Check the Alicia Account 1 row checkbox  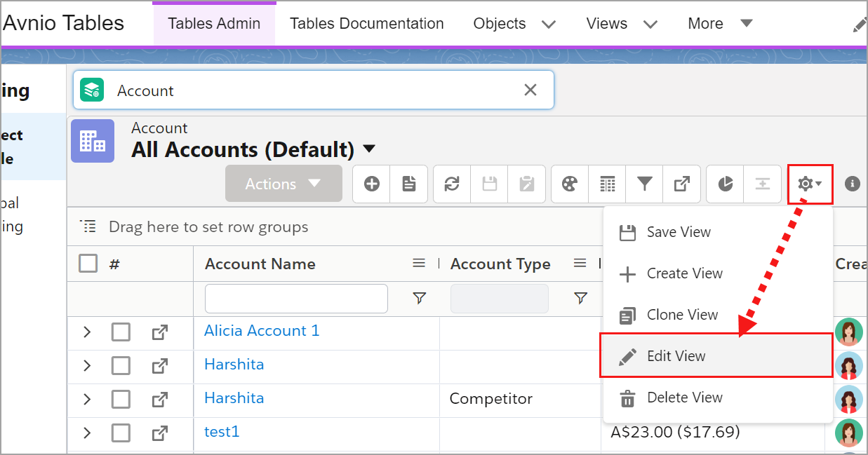[121, 332]
